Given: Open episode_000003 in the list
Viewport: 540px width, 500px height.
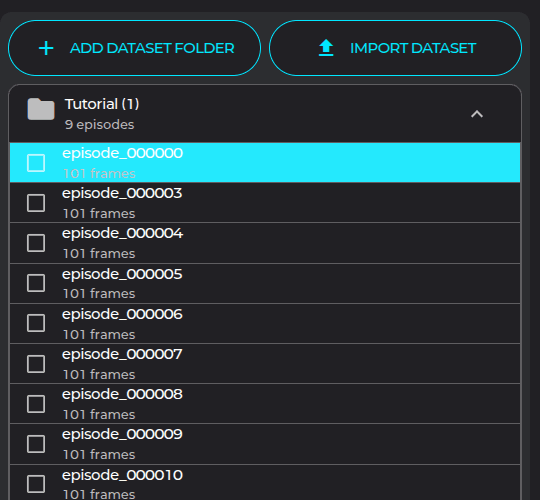Looking at the screenshot, I should click(x=265, y=203).
